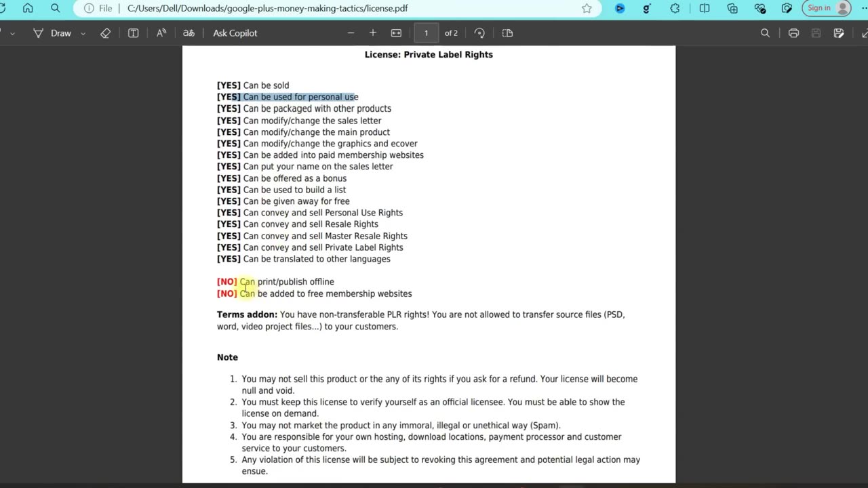Rotate the PDF page

pyautogui.click(x=479, y=33)
